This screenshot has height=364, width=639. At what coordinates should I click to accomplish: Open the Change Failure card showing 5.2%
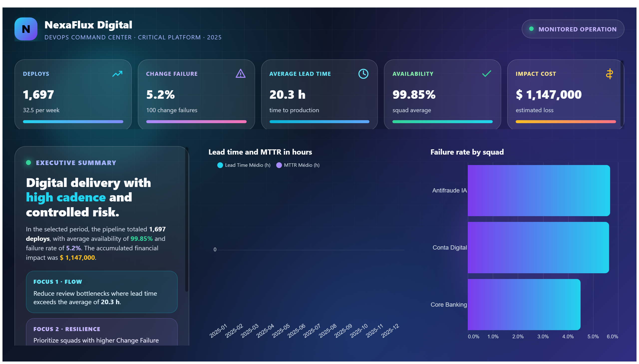tap(196, 94)
